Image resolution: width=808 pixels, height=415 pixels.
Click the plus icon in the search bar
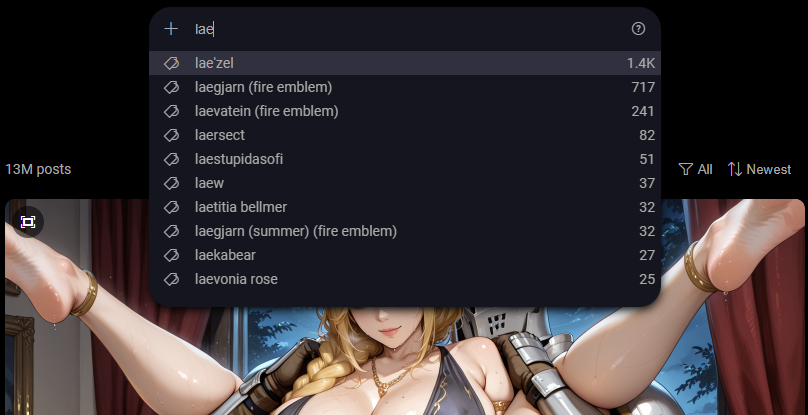click(x=171, y=29)
